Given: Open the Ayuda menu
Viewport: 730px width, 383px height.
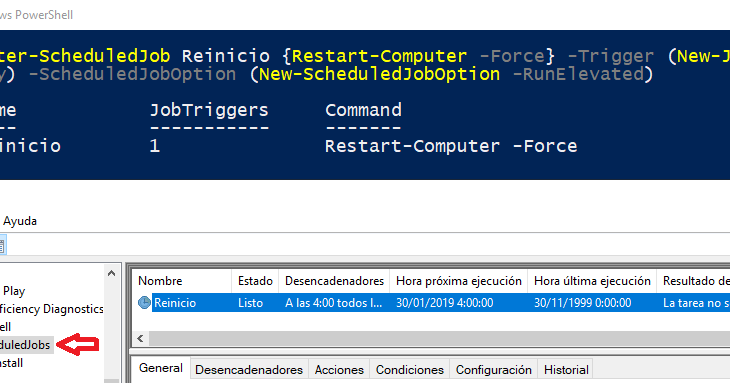Looking at the screenshot, I should 20,221.
